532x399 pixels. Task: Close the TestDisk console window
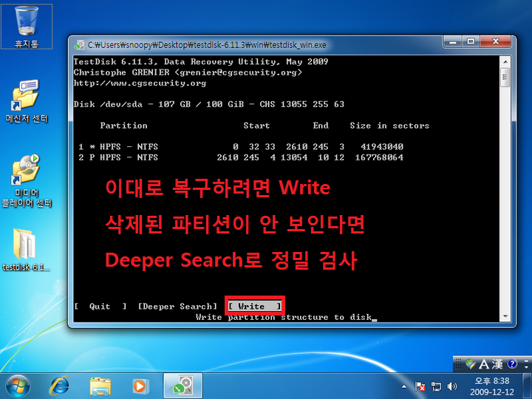click(x=495, y=41)
